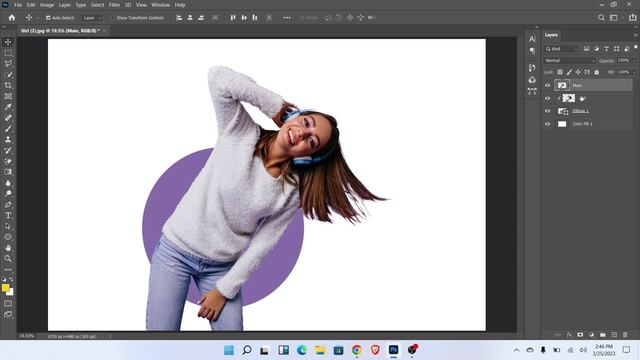This screenshot has height=360, width=640.
Task: Select the Eyedropper tool
Action: tap(8, 107)
